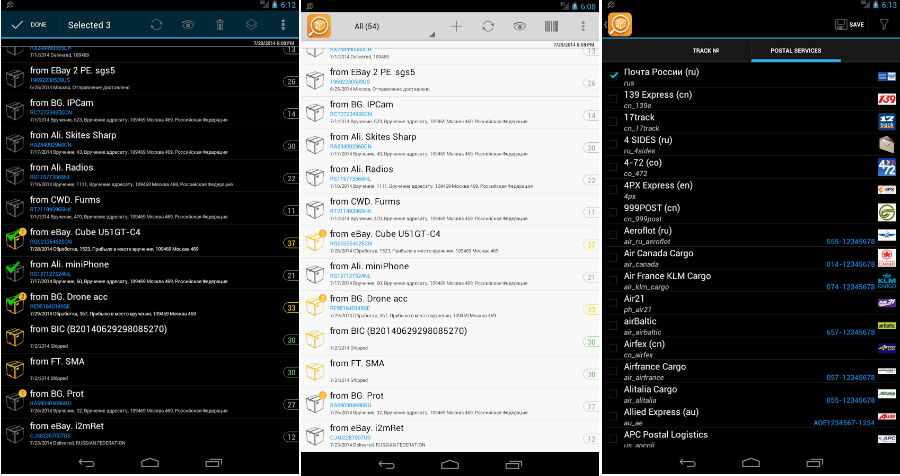Enable the 17track checkbox
Viewport: 900px width, 476px height.
tap(613, 121)
